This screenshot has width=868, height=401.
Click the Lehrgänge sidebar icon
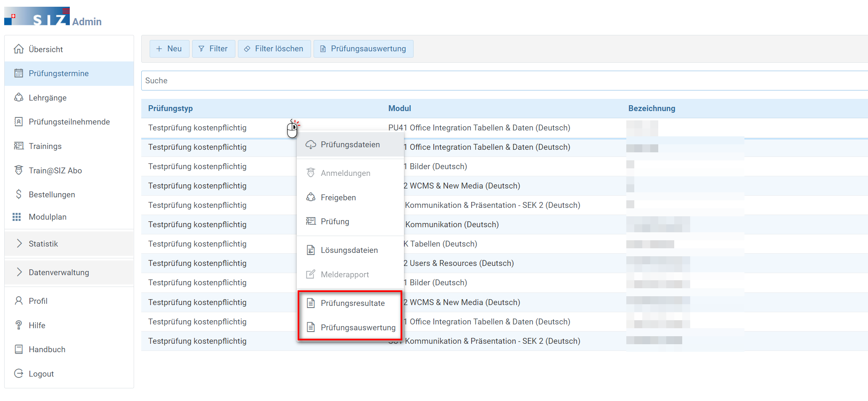click(x=18, y=97)
